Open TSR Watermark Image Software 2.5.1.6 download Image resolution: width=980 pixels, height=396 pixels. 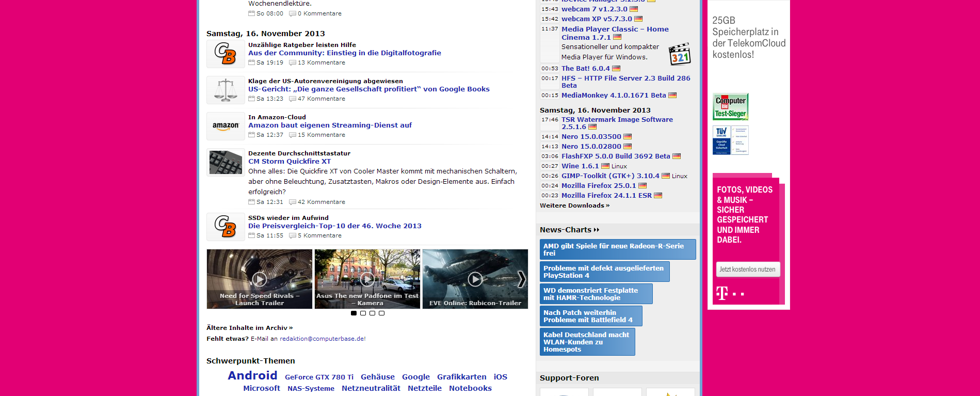pos(617,123)
